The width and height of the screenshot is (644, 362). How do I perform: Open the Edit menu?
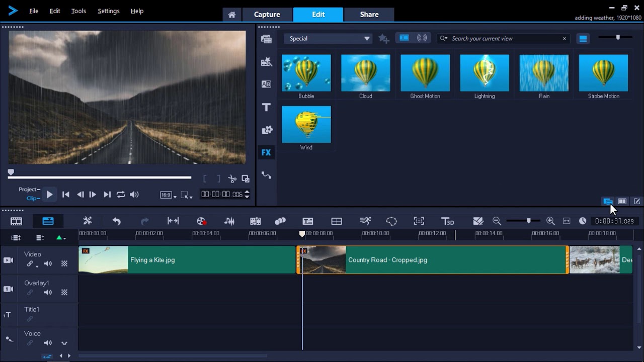55,11
